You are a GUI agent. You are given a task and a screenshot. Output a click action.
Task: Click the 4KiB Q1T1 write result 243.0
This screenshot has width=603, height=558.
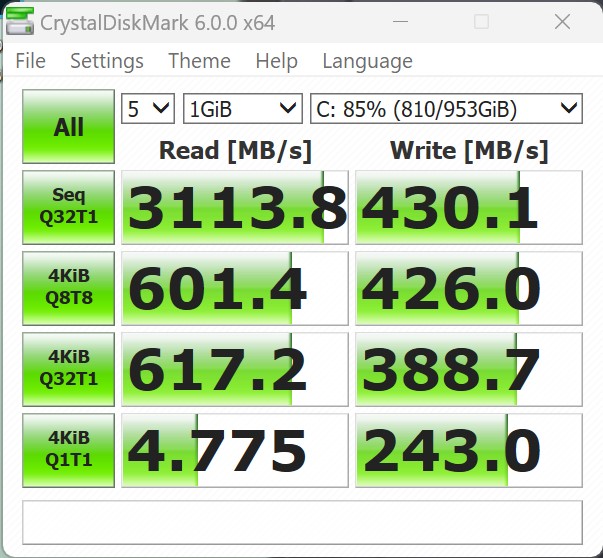tap(468, 450)
